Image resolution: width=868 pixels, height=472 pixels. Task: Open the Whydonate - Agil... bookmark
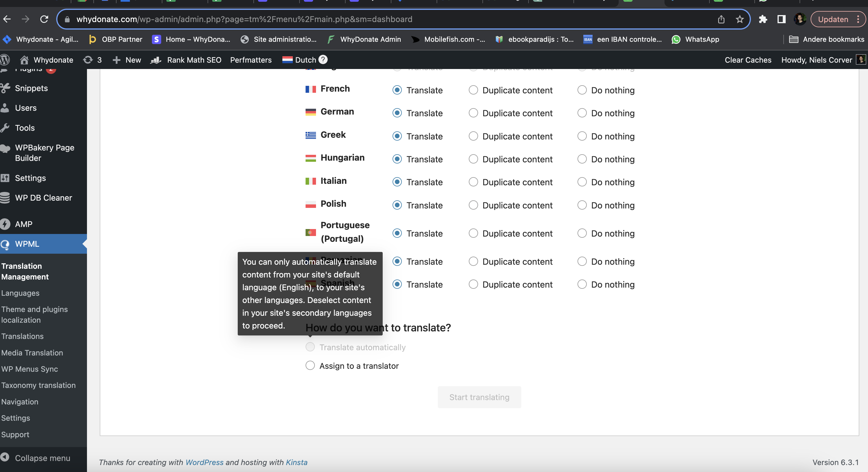point(40,39)
